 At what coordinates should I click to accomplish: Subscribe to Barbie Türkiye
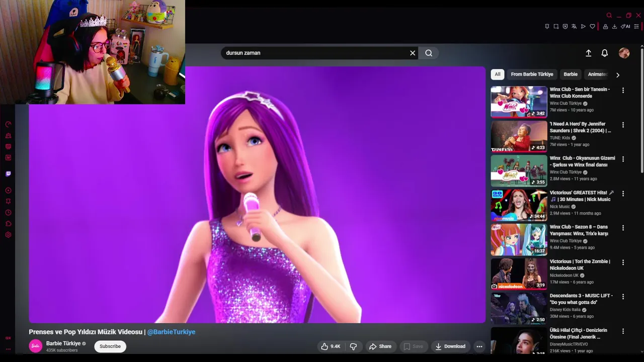coord(110,346)
